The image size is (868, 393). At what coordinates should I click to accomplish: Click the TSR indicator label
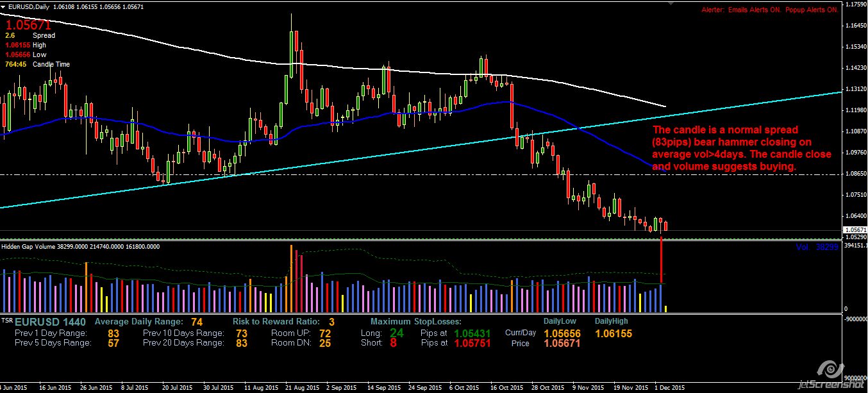[x=6, y=319]
